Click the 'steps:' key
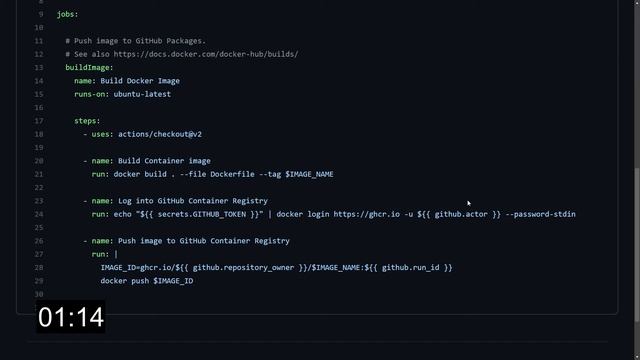This screenshot has width=640, height=360. 87,121
